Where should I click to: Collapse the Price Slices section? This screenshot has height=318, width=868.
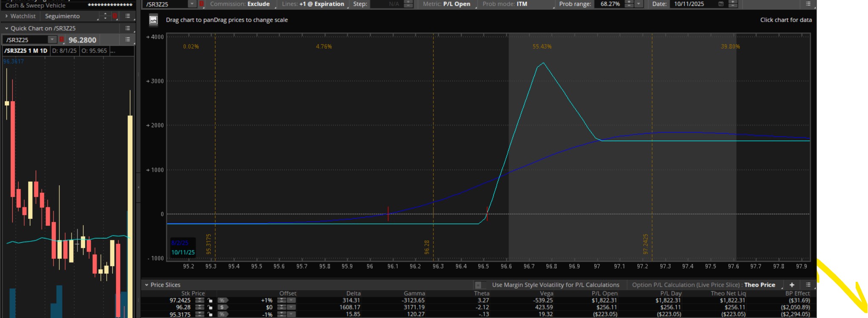[146, 285]
